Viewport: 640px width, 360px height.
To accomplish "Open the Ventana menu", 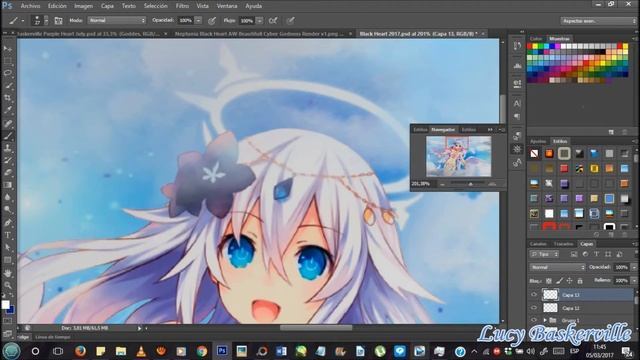I will point(227,6).
